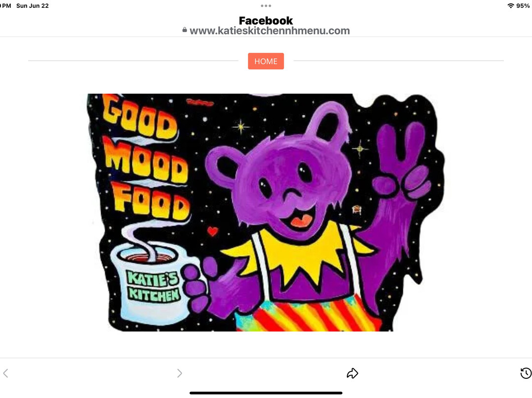Click the small red heart in artwork

[x=212, y=231]
